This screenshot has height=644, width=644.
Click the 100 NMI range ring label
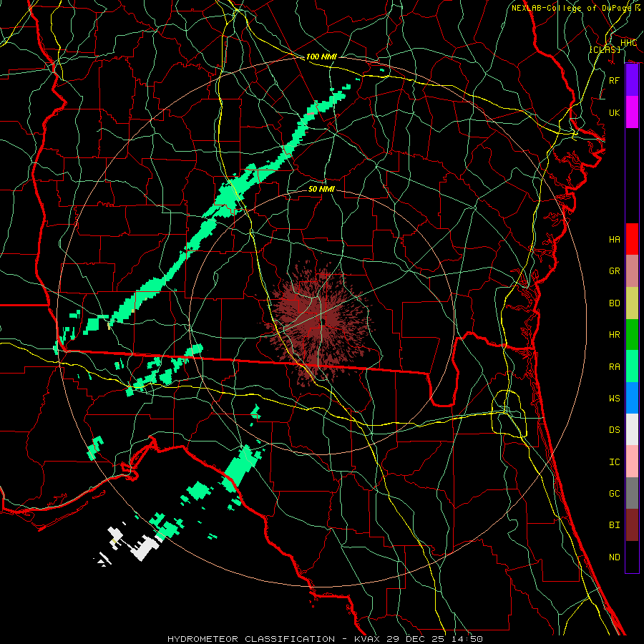click(x=321, y=57)
